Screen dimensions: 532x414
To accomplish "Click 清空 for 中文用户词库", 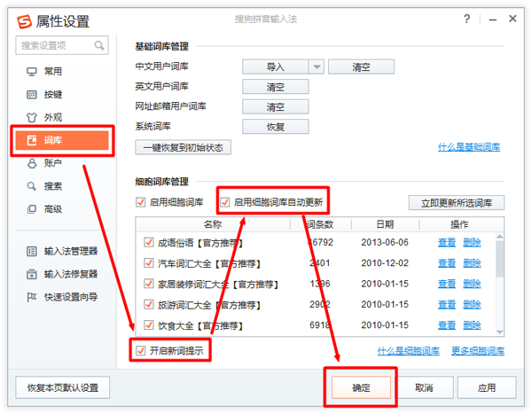I will [361, 66].
